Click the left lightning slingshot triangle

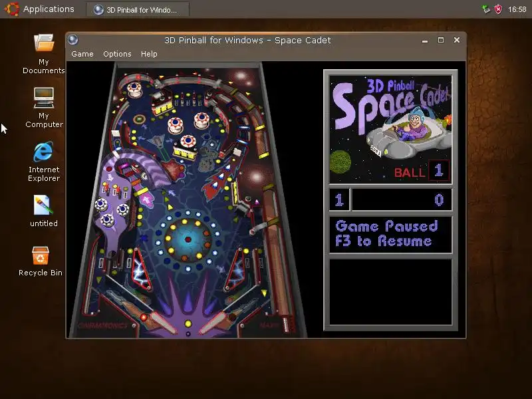pyautogui.click(x=141, y=269)
